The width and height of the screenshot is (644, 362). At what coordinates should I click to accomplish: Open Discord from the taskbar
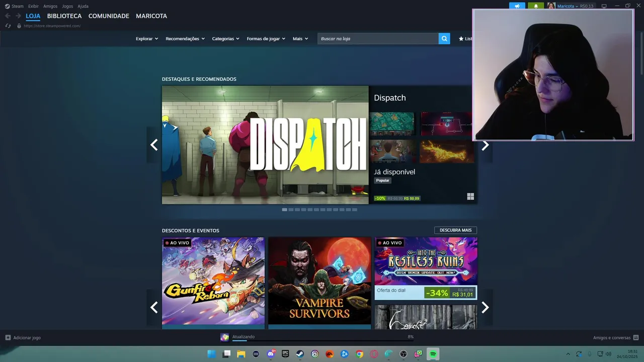tap(271, 354)
